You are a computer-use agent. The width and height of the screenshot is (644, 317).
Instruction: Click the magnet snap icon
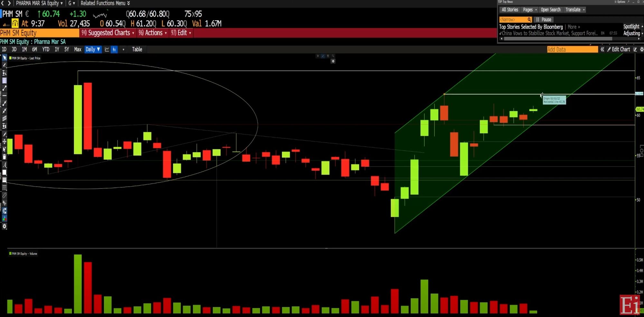click(5, 211)
